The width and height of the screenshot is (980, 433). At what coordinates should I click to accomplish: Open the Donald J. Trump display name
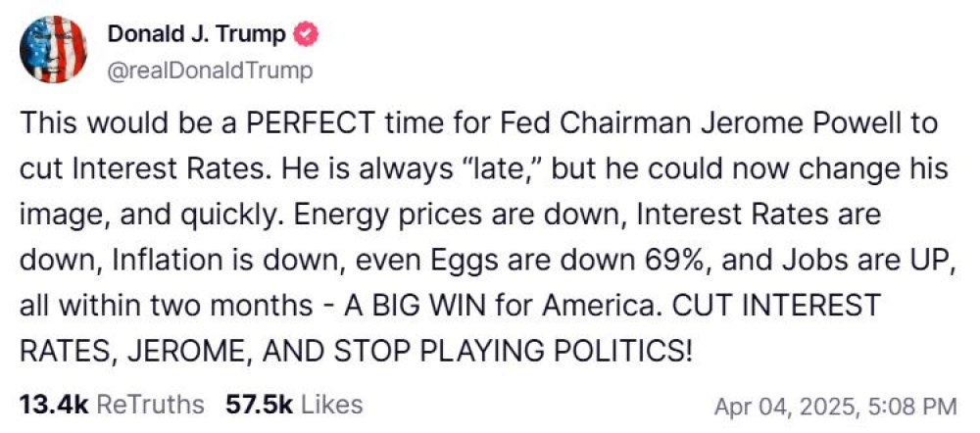click(196, 33)
